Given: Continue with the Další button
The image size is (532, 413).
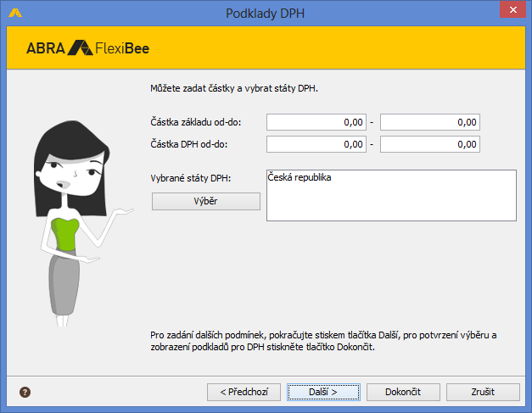Looking at the screenshot, I should pos(323,392).
